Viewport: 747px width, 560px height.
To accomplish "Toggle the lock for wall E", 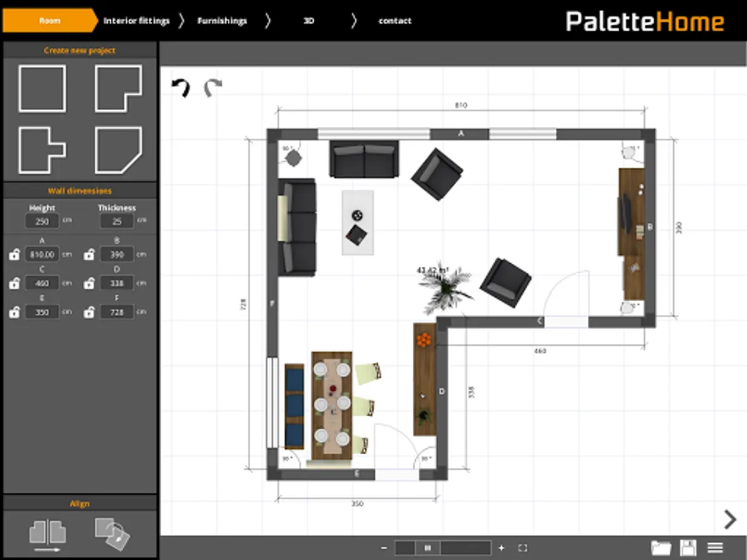I will tap(14, 312).
